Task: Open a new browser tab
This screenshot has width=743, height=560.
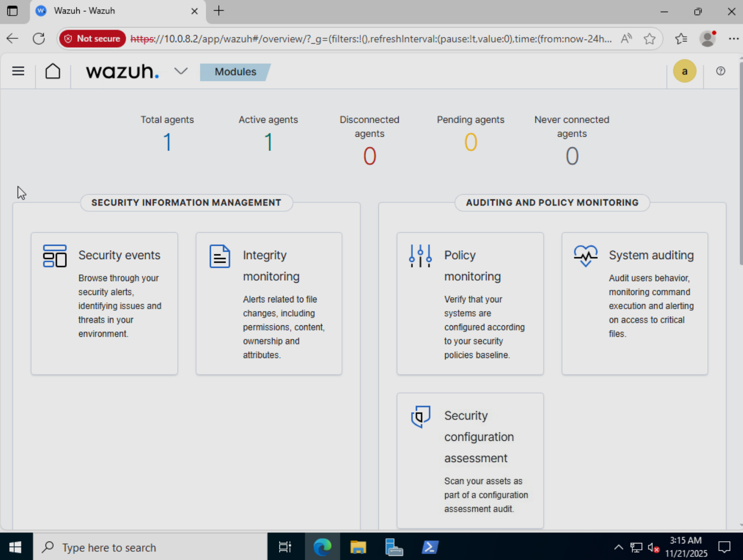Action: click(219, 11)
